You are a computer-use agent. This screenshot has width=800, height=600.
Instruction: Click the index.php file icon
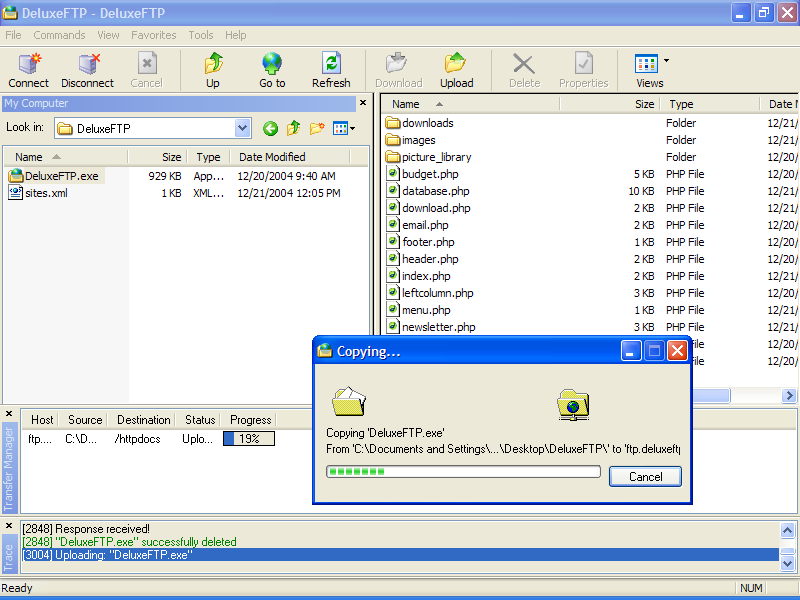pos(392,276)
